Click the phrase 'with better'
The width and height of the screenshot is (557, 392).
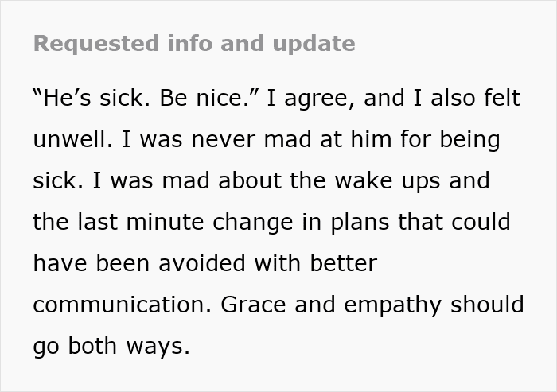(x=316, y=263)
